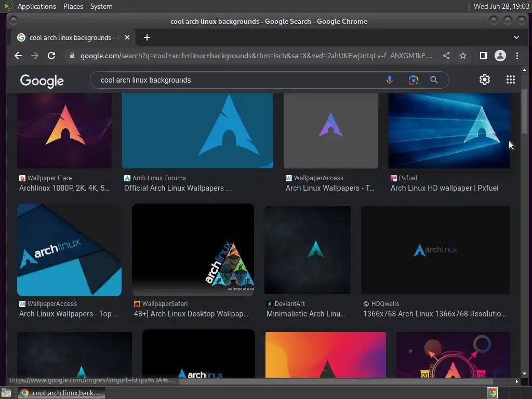Open 'Arch Linux Wallpapers - T...' link
532x399 pixels.
330,188
